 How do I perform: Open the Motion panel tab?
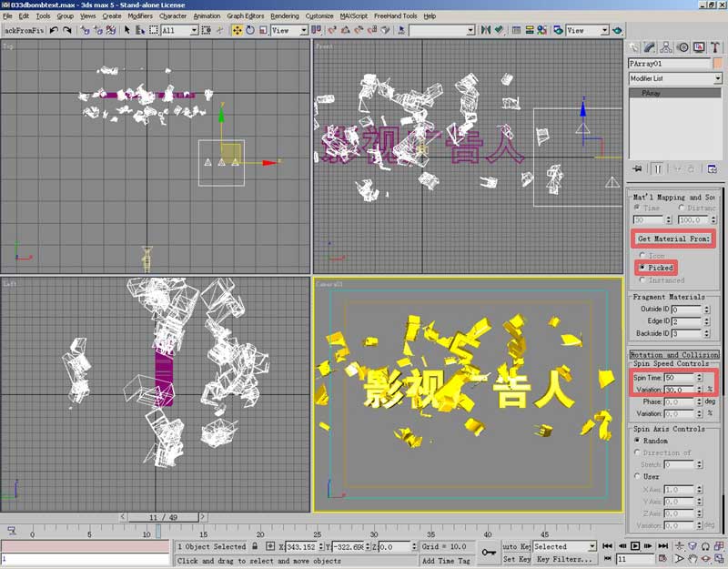tap(683, 47)
